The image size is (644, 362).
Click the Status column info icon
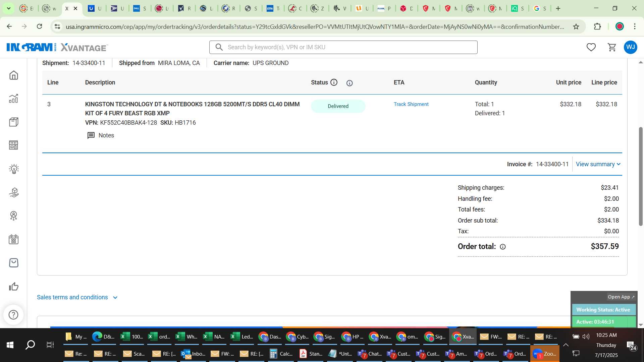pos(334,82)
